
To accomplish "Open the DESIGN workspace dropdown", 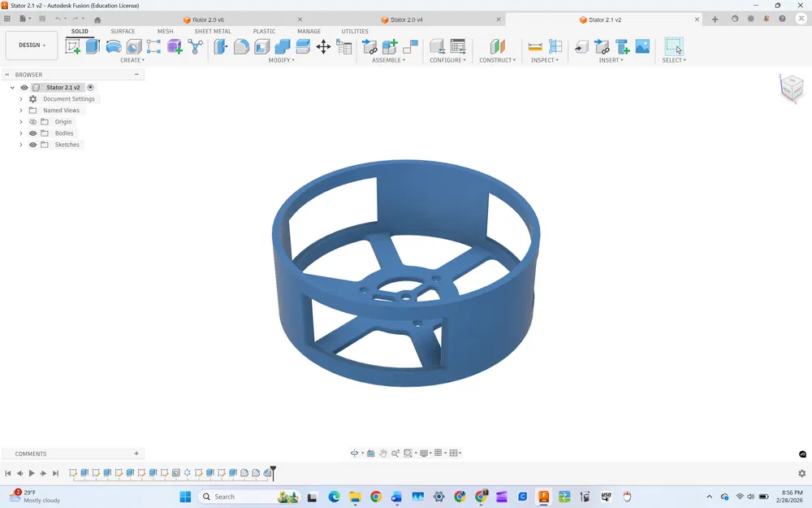I will [32, 46].
